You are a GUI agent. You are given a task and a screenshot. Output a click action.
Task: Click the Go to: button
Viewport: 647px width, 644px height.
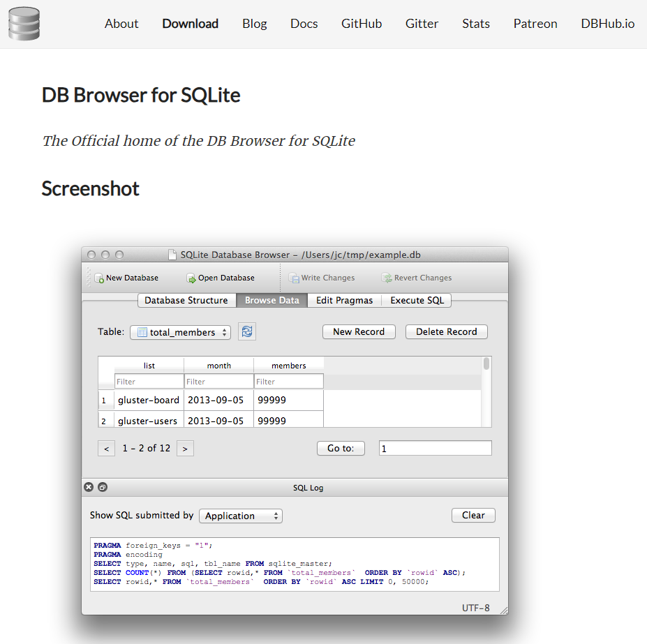(341, 448)
